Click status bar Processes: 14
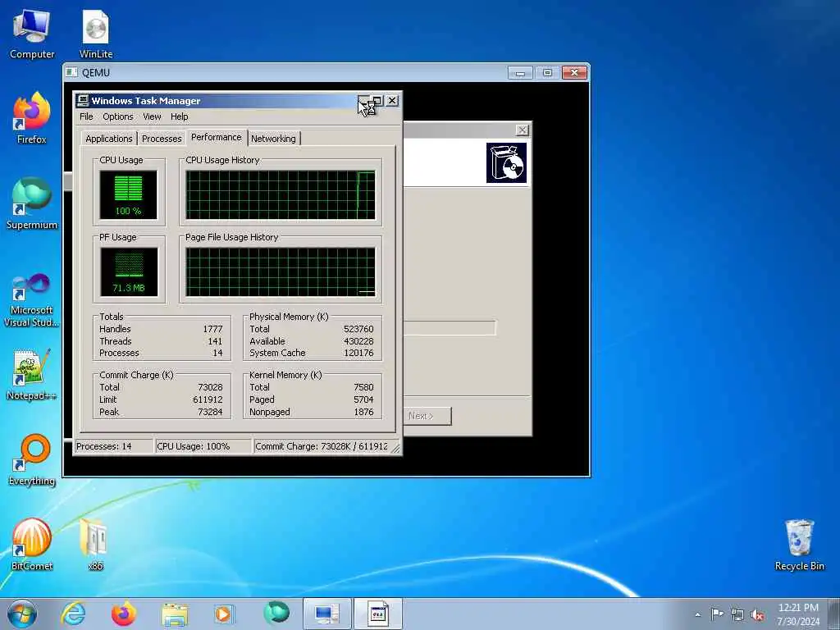This screenshot has width=840, height=630. coord(113,446)
